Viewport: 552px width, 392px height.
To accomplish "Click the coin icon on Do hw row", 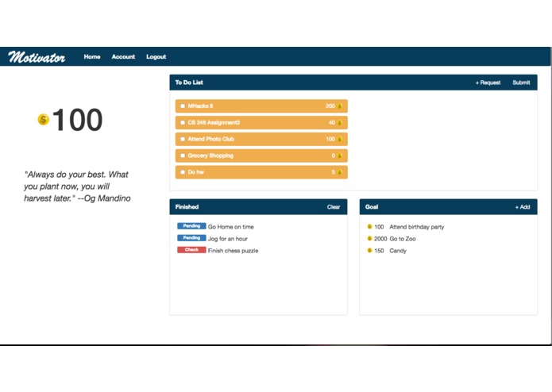I will coord(340,172).
